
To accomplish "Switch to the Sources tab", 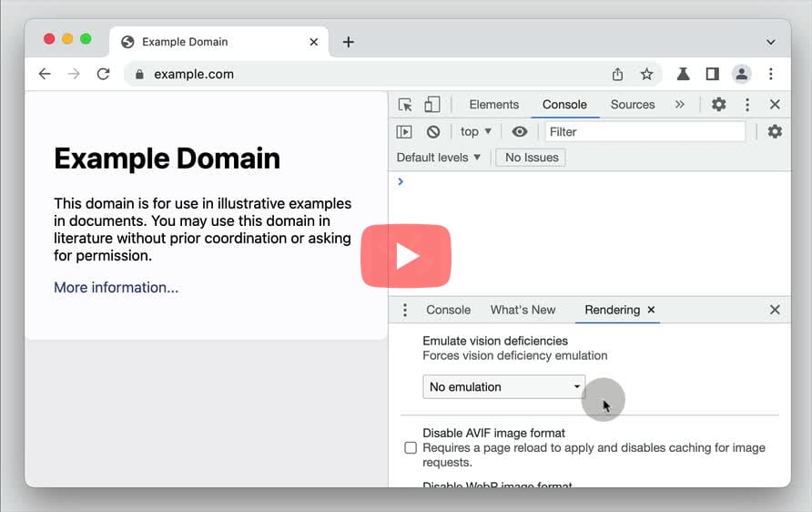I will 633,105.
